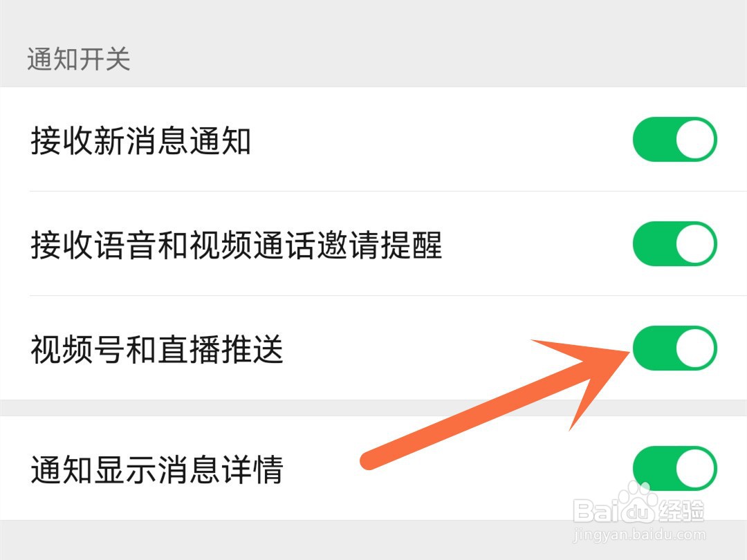Tap the 接收新消息通知 row label
The width and height of the screenshot is (747, 560).
click(140, 140)
